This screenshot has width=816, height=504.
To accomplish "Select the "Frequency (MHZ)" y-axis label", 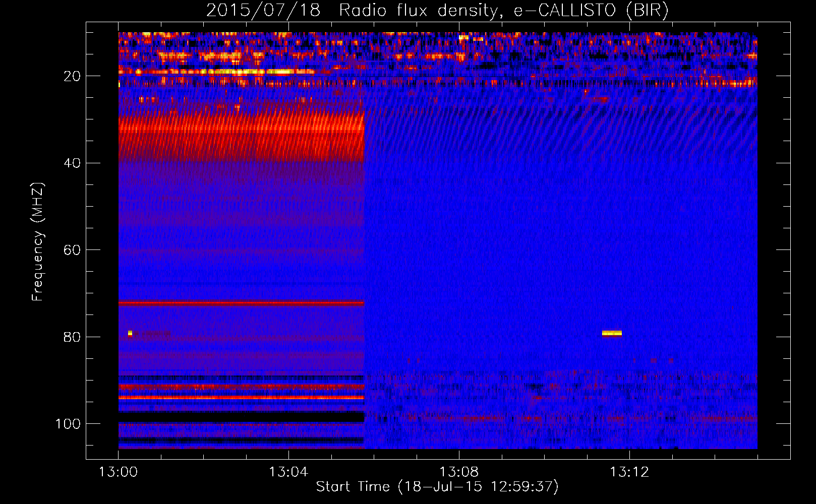I will click(x=38, y=241).
